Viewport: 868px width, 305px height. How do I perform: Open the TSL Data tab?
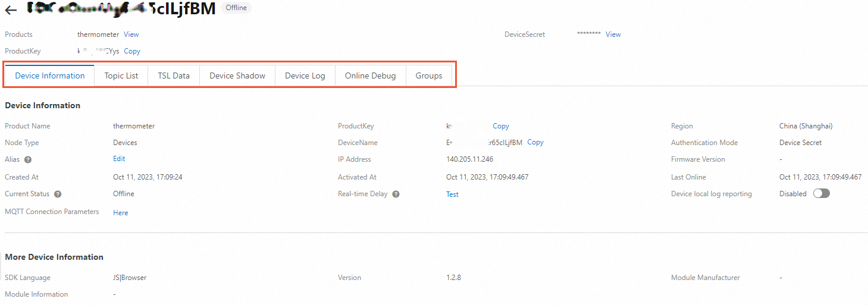coord(174,76)
